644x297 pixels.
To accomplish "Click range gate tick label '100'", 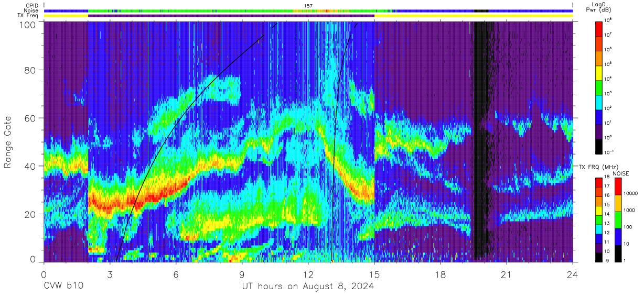I will 27,25.
